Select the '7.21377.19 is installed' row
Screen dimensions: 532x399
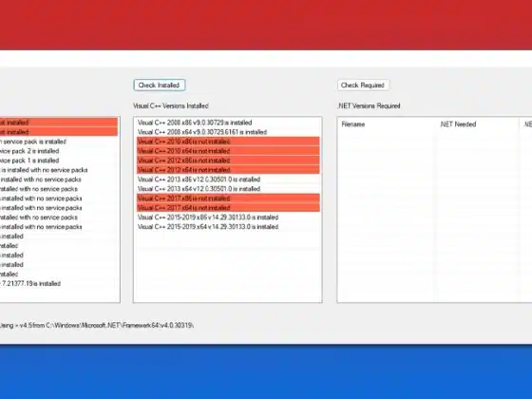59,284
